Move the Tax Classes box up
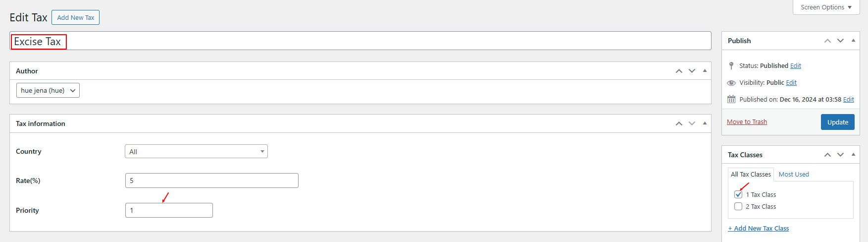The image size is (868, 242). pos(827,155)
